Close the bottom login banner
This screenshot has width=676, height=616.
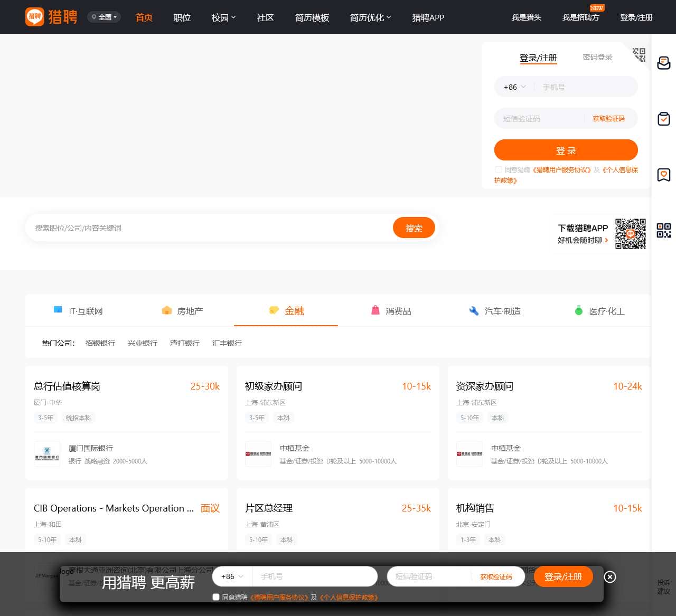[x=610, y=577]
